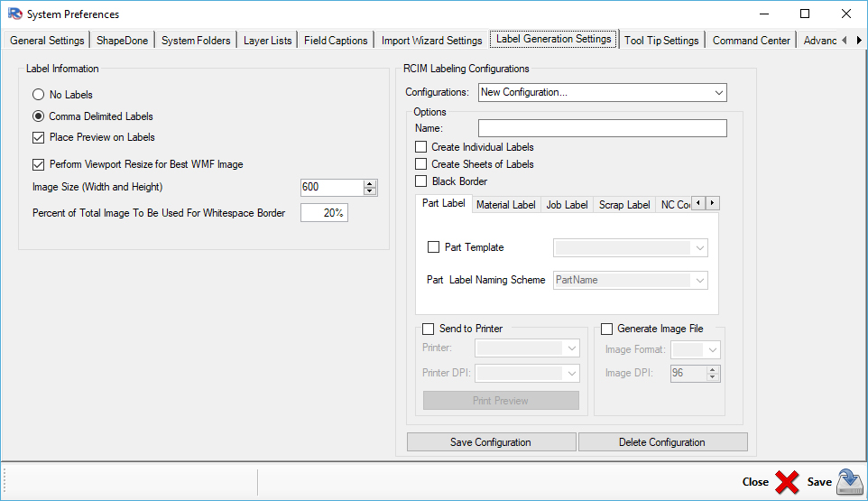
Task: Enable Create Sheets of Labels
Action: 421,164
